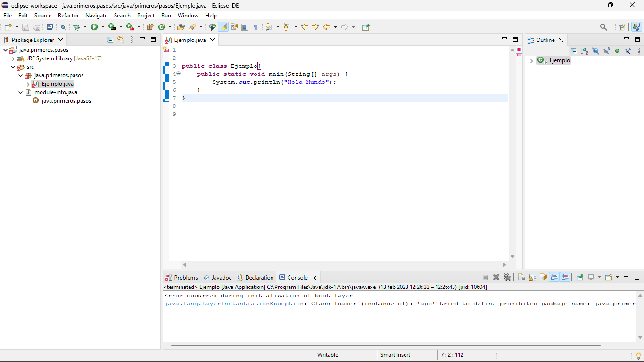Click Remove All Terminated Launches icon
644x362 pixels.
coord(507,278)
